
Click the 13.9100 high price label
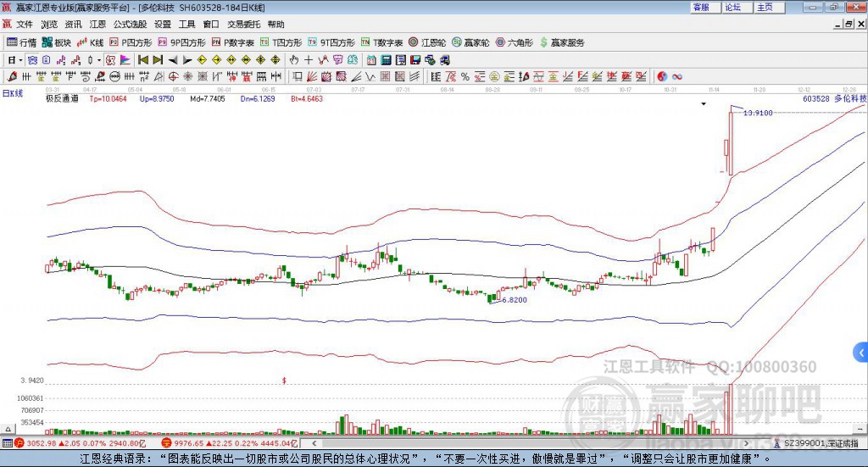coord(758,113)
